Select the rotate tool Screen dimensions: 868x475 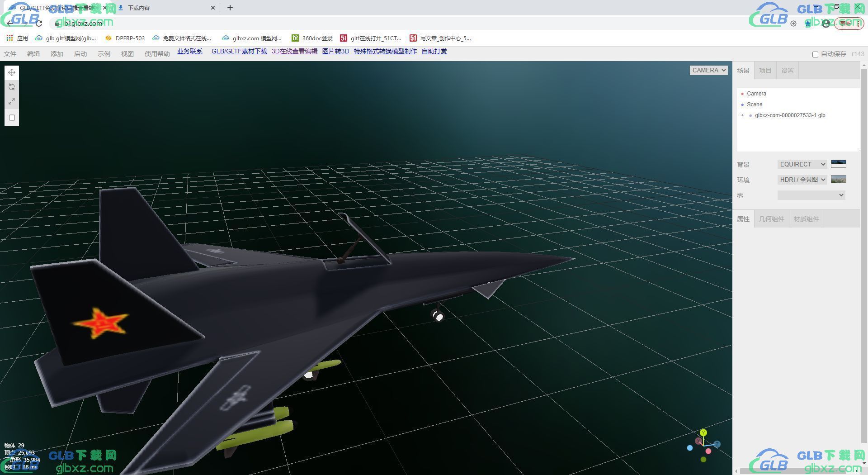click(x=12, y=87)
